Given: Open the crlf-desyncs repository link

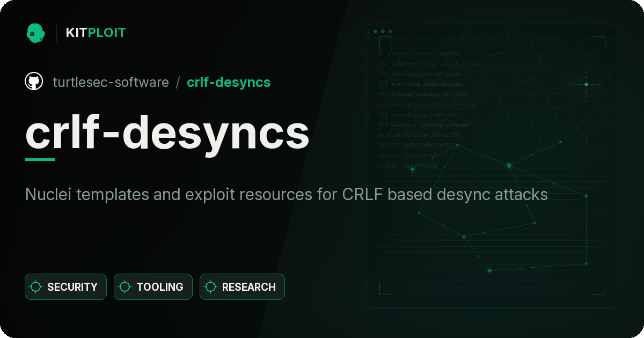Looking at the screenshot, I should (229, 82).
